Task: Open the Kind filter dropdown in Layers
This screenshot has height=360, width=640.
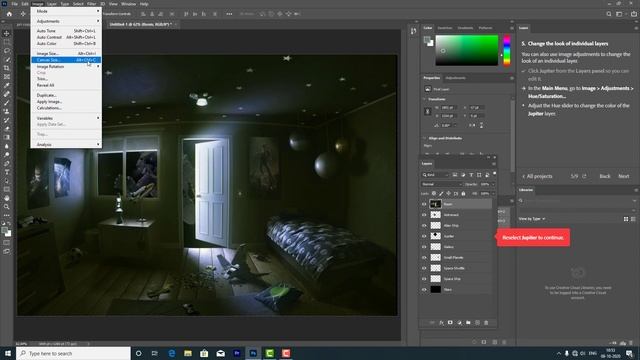Action: tap(435, 175)
